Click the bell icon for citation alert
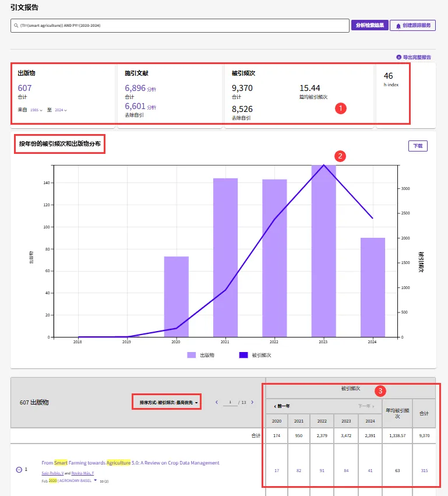The width and height of the screenshot is (448, 496). (398, 26)
